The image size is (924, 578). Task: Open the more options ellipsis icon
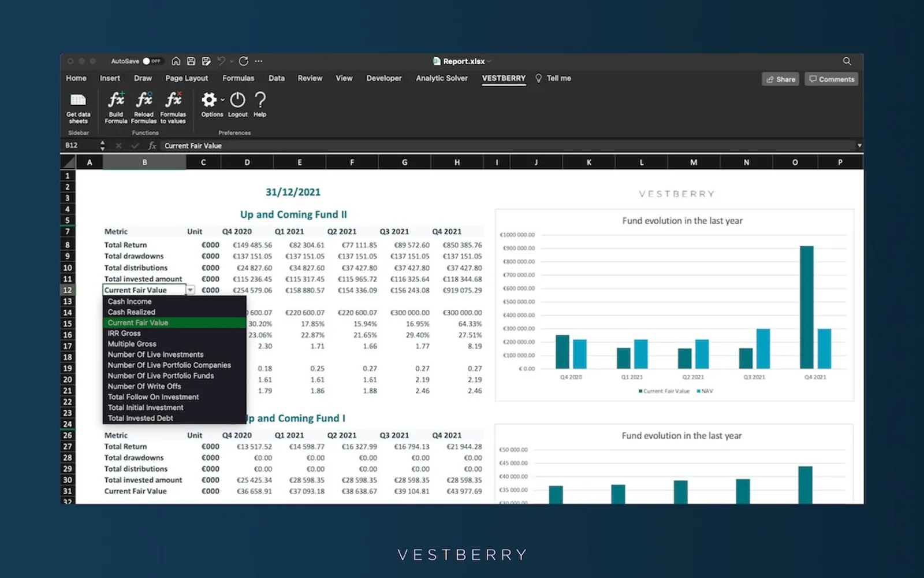259,61
